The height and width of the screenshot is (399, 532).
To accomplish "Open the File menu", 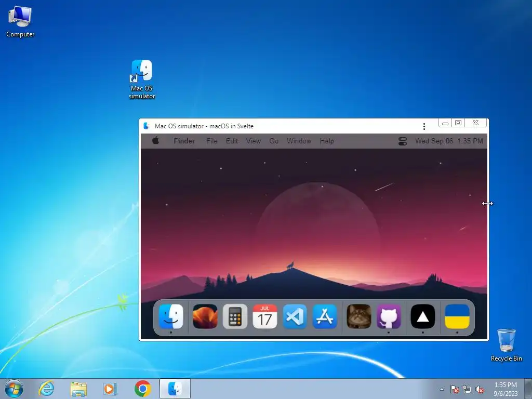I will pyautogui.click(x=212, y=141).
